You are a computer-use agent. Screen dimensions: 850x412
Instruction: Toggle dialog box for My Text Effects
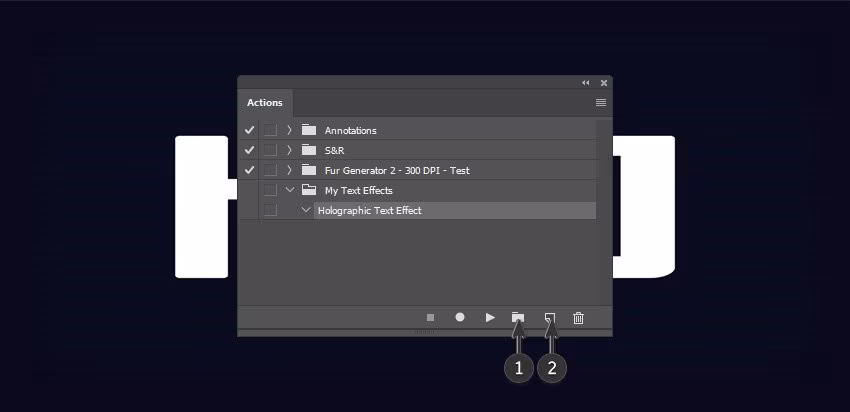tap(270, 190)
